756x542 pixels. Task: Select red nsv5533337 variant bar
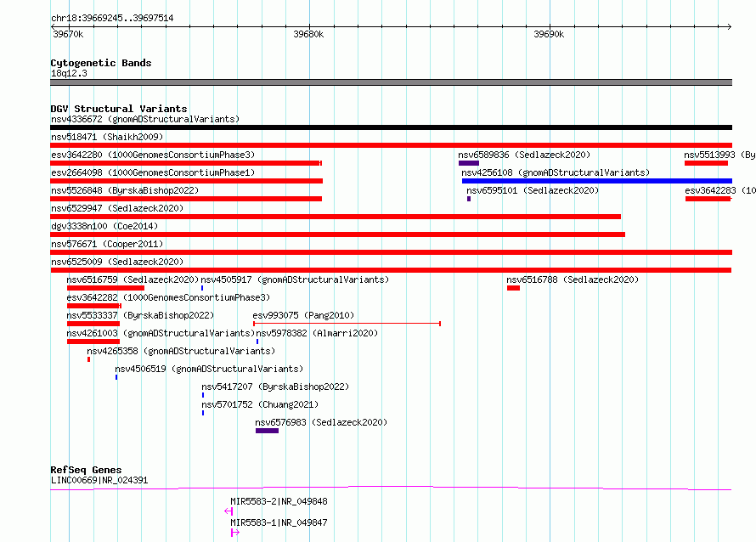(93, 324)
